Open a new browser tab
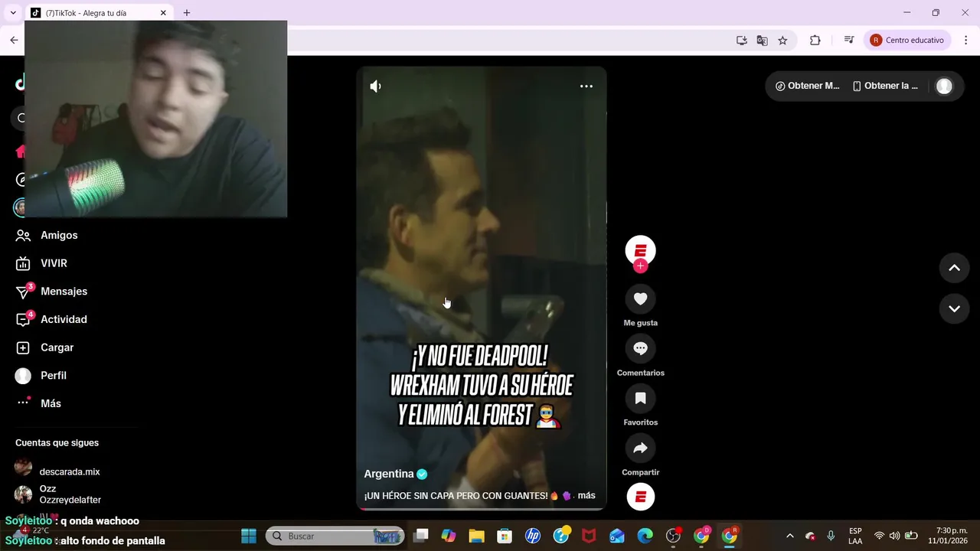 187,13
